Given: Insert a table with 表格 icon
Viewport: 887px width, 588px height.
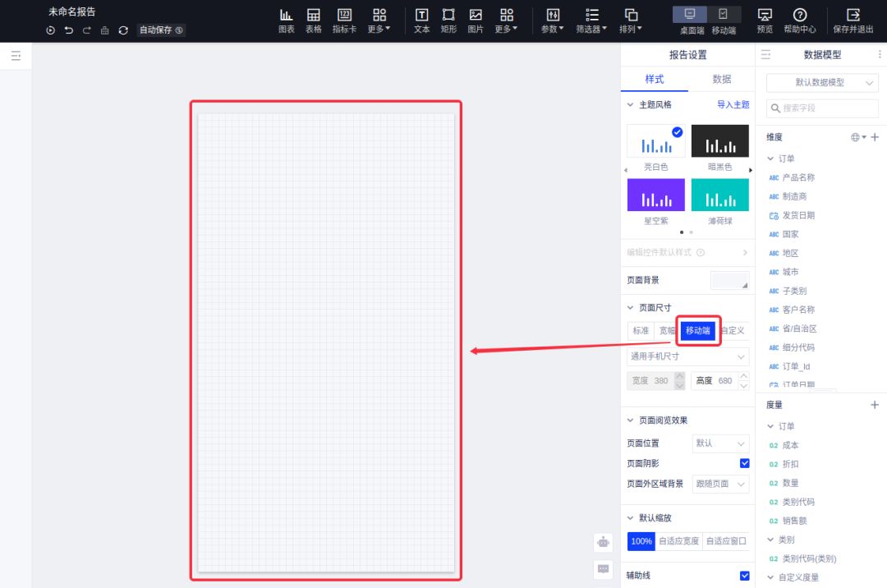Looking at the screenshot, I should tap(314, 21).
